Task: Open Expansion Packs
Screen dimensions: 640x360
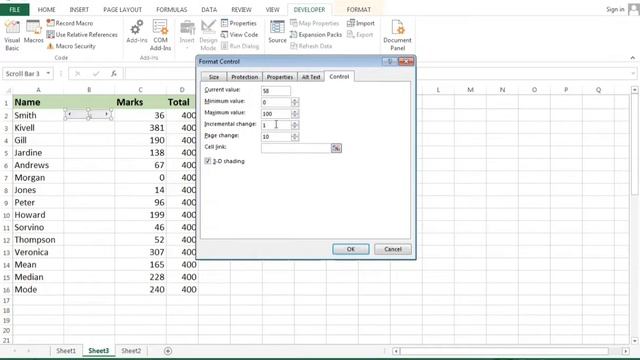Action: [316, 35]
